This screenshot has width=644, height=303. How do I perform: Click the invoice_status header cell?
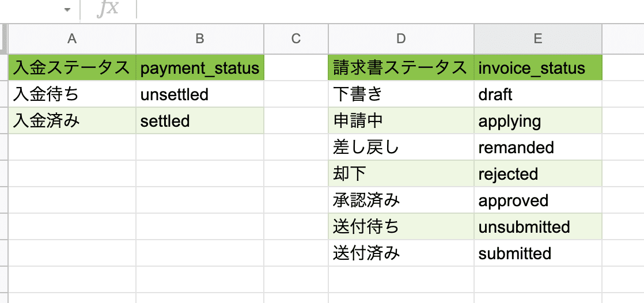pos(538,68)
